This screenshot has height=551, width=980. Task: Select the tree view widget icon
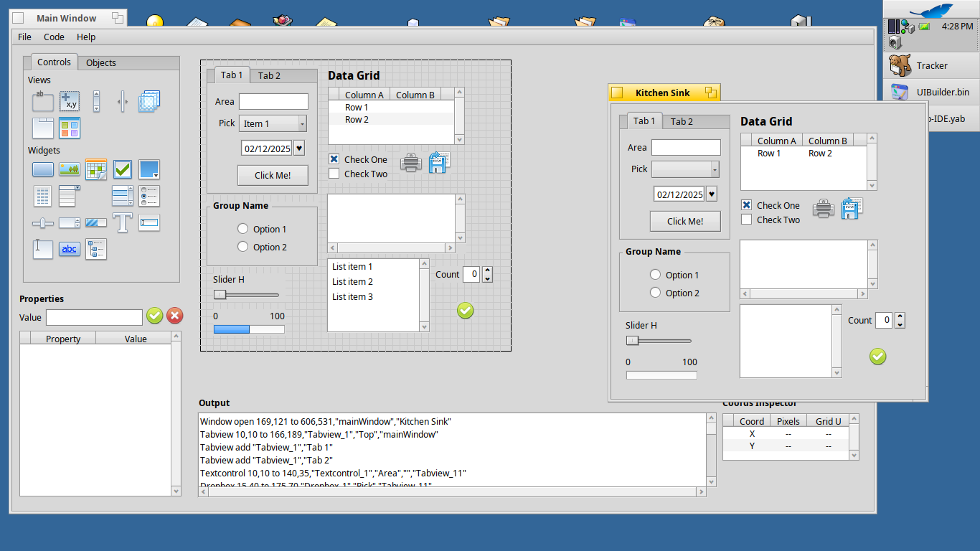(x=95, y=249)
